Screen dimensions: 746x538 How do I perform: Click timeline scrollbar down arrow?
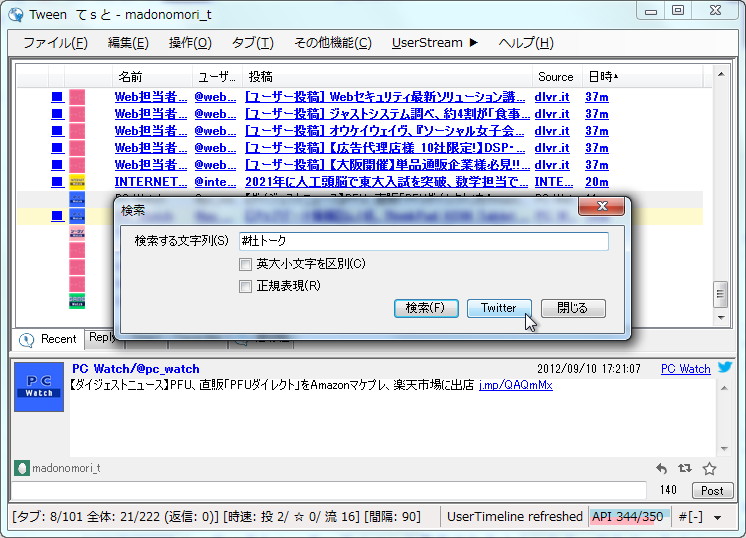point(721,317)
